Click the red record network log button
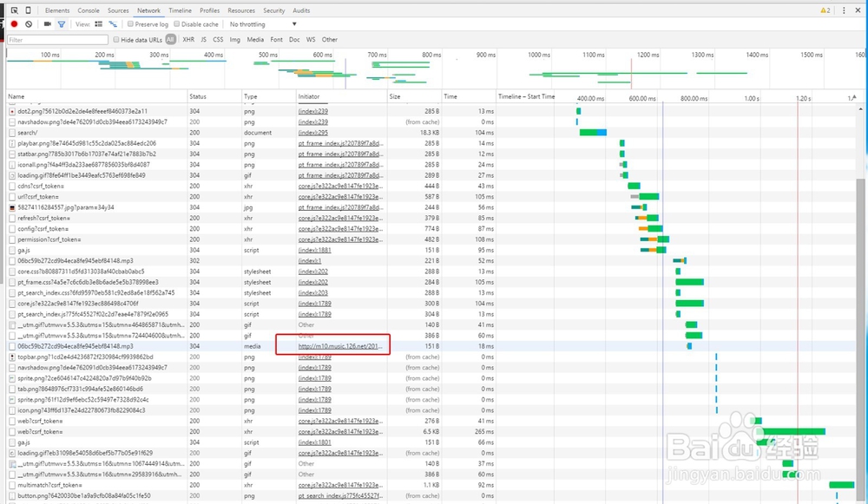 tap(15, 24)
